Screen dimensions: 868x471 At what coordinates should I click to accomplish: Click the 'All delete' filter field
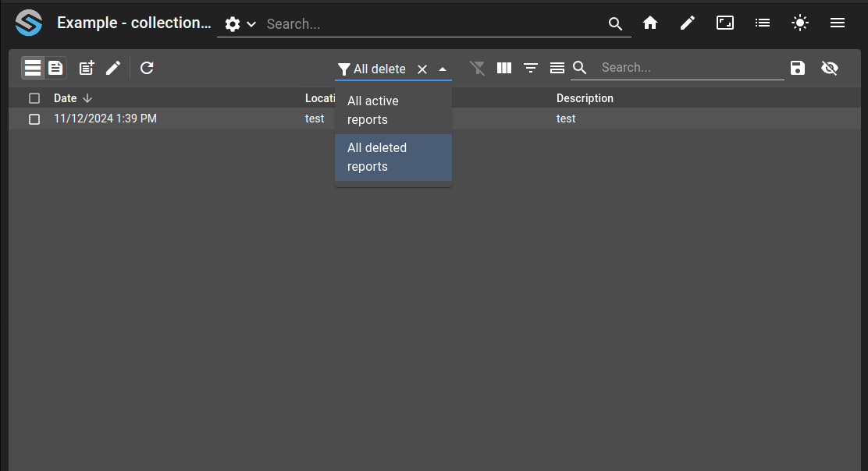(x=379, y=69)
